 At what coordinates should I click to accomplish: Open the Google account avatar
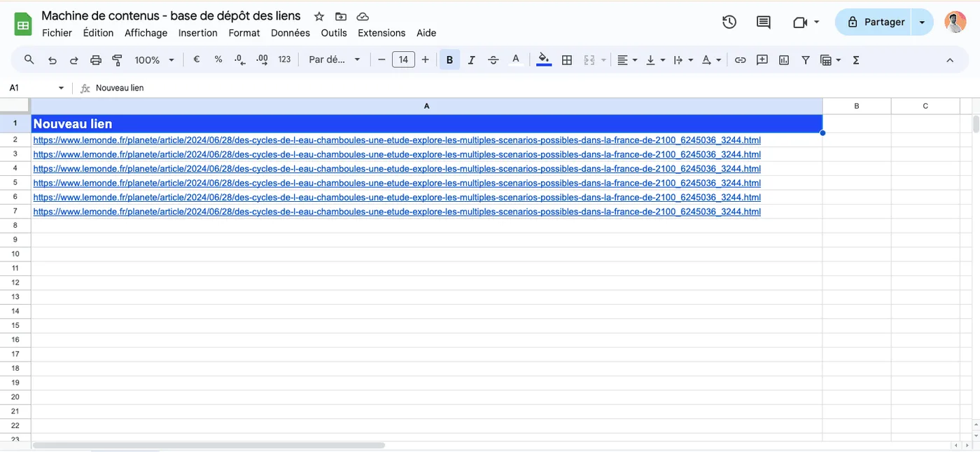955,22
